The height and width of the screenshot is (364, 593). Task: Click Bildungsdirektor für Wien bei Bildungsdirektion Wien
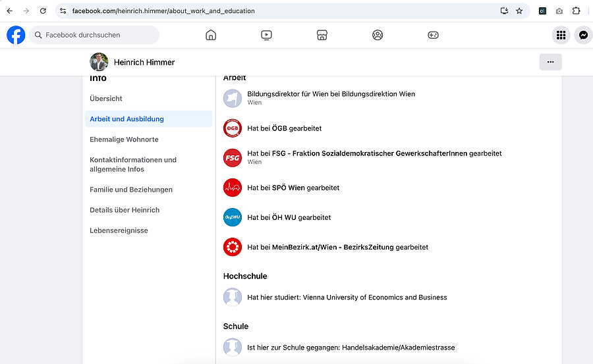pos(331,93)
